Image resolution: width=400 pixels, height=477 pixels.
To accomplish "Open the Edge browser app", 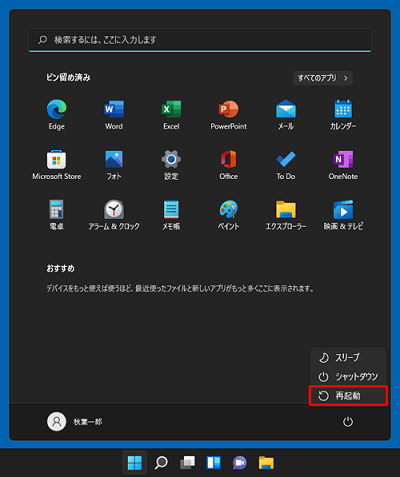I will click(x=57, y=115).
